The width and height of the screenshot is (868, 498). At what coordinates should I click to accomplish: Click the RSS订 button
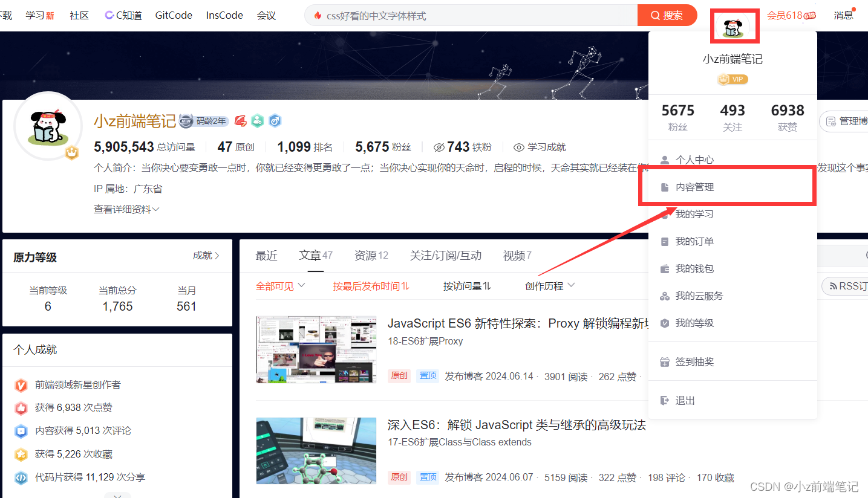845,286
